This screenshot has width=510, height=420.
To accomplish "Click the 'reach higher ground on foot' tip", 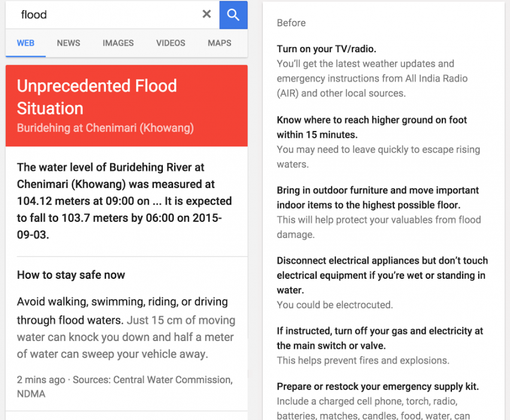I will click(x=371, y=127).
